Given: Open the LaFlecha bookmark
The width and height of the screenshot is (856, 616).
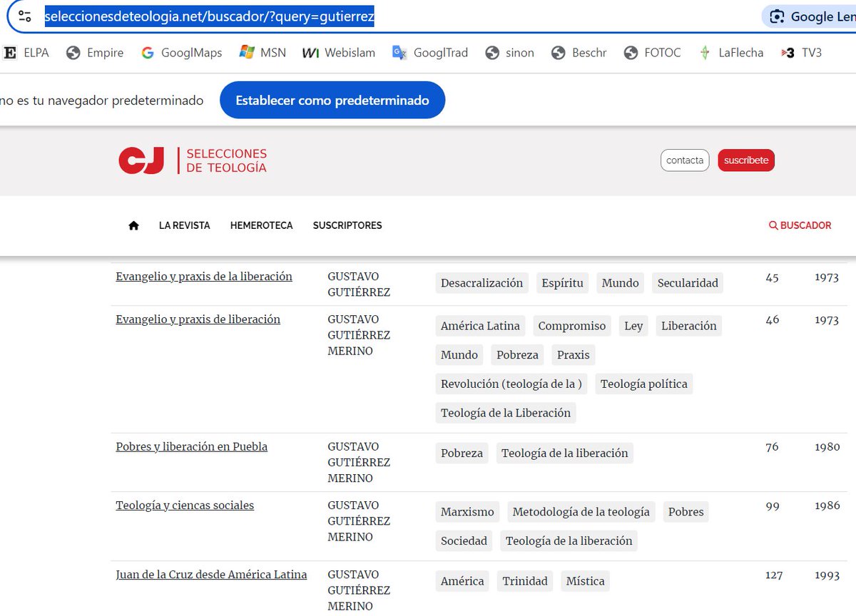Looking at the screenshot, I should click(730, 53).
